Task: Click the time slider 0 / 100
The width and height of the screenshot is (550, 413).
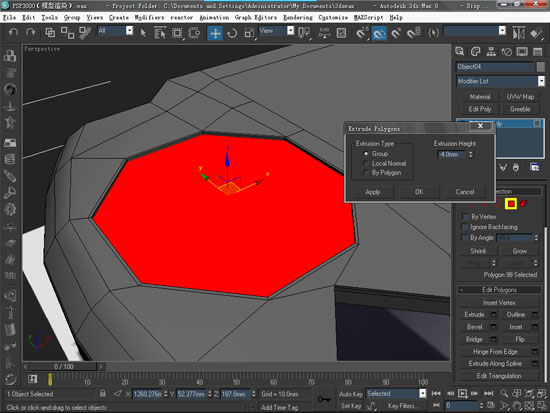Action: (63, 366)
